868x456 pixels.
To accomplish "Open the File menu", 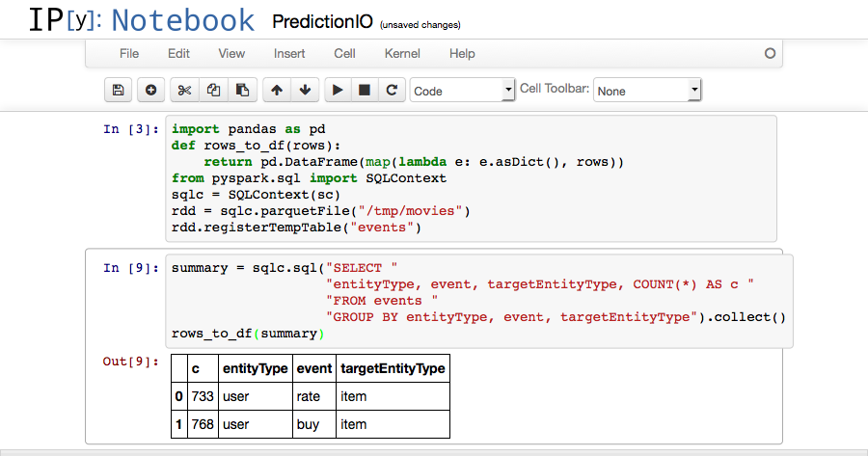I will coord(129,54).
